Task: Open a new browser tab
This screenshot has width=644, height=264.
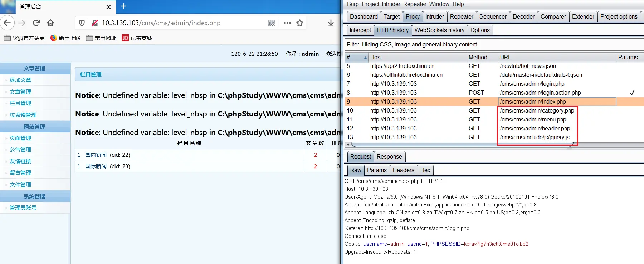Action: (123, 6)
